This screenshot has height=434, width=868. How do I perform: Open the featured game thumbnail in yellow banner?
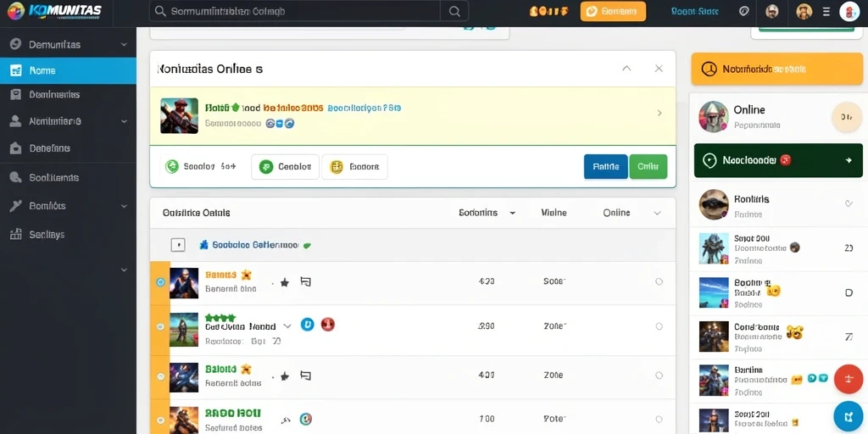179,115
